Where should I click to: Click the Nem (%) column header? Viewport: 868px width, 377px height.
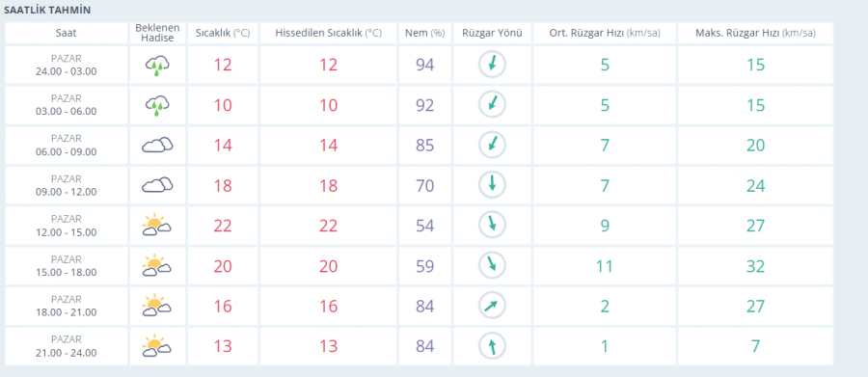click(x=424, y=33)
